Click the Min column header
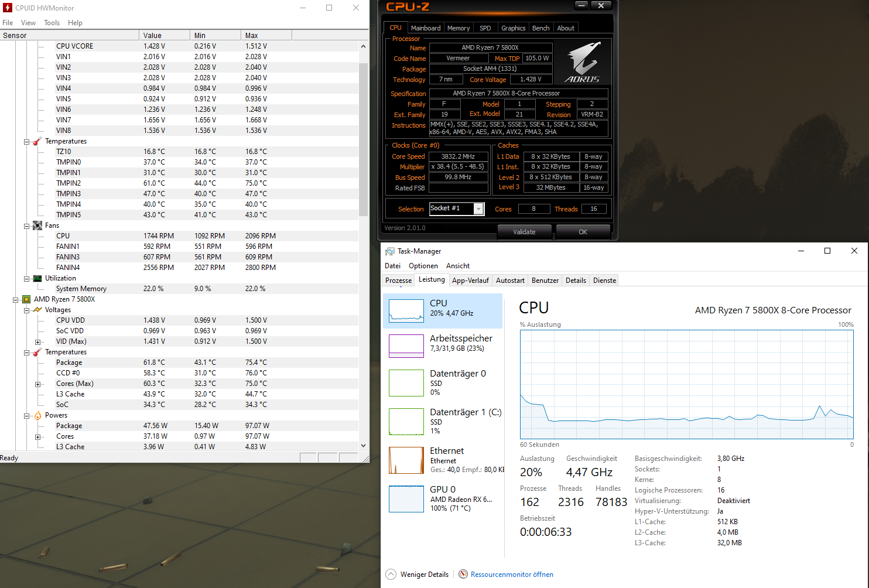Viewport: 869px width, 588px height. coord(216,36)
